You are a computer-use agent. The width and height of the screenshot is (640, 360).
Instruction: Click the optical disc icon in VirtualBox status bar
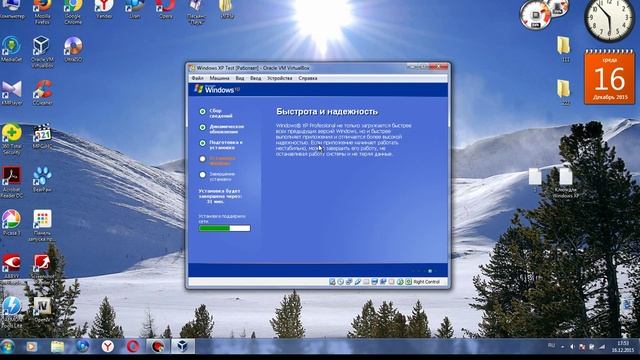340,282
